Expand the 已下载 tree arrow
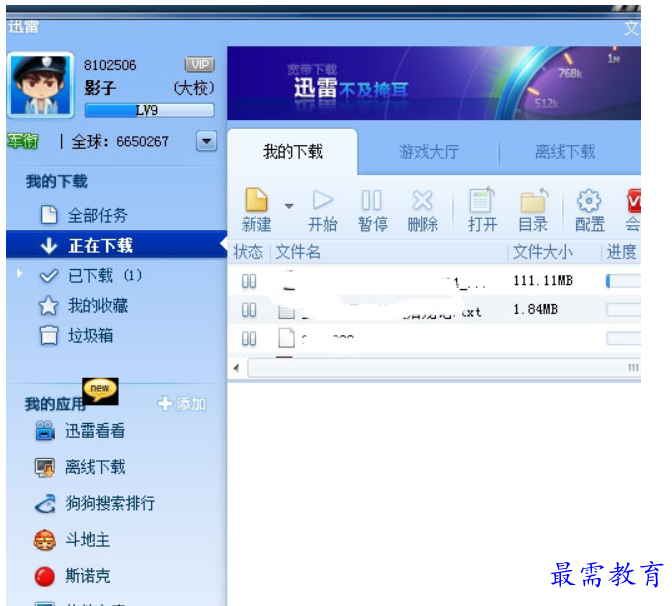 [x=19, y=273]
